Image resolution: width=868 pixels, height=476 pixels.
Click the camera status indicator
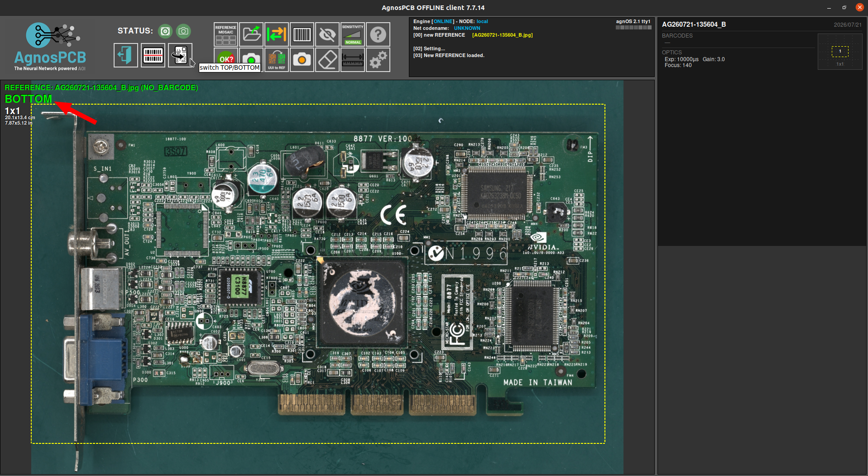click(x=183, y=31)
